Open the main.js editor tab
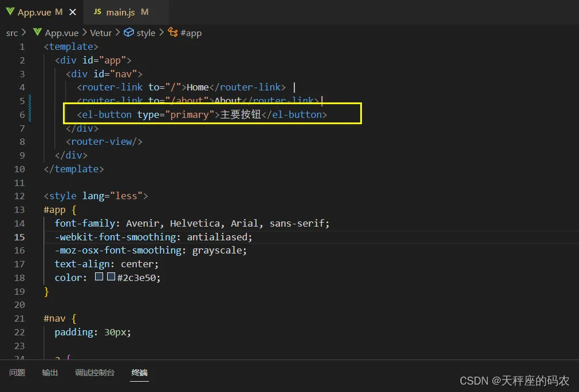Viewport: 579px width, 392px height. click(126, 12)
